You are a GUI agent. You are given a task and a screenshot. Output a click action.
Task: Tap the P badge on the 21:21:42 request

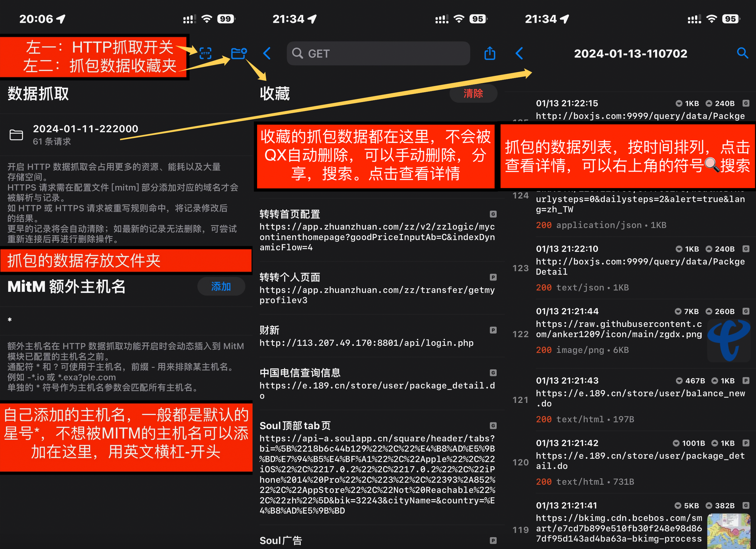745,443
